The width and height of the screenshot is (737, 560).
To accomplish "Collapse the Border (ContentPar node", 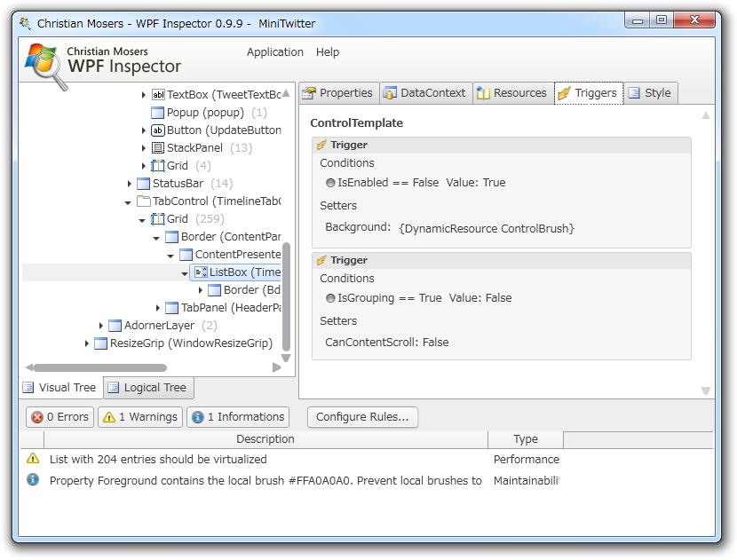I will pos(156,238).
